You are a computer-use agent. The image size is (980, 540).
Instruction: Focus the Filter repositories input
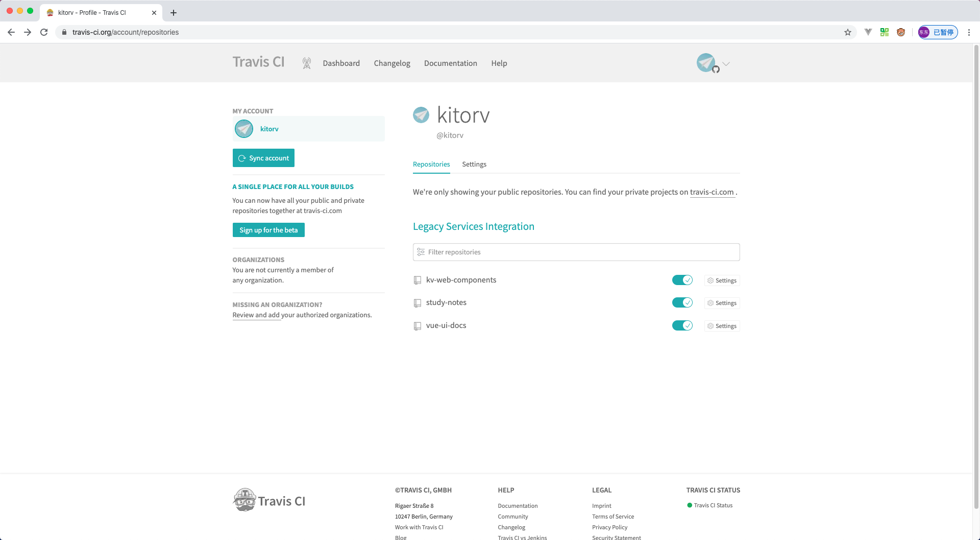(576, 252)
